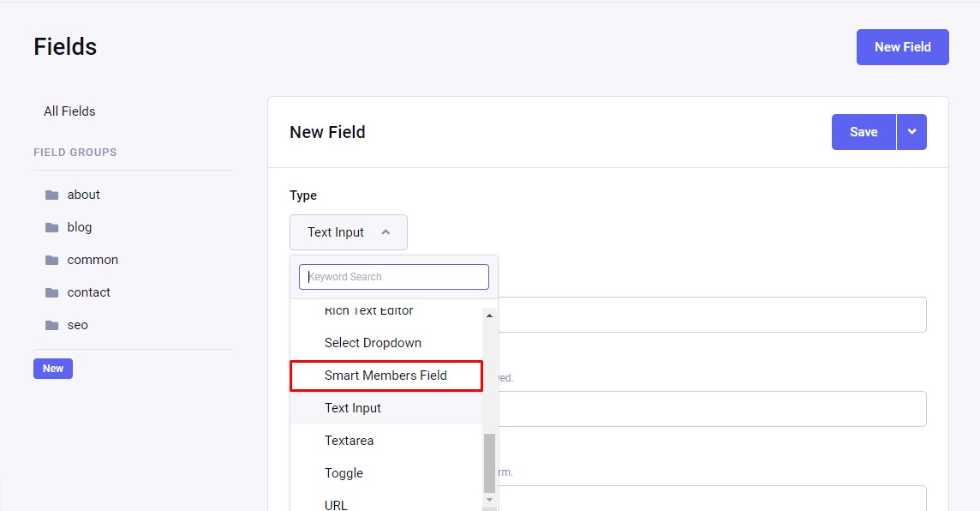This screenshot has width=980, height=511.
Task: Click the seo folder icon
Action: (51, 325)
